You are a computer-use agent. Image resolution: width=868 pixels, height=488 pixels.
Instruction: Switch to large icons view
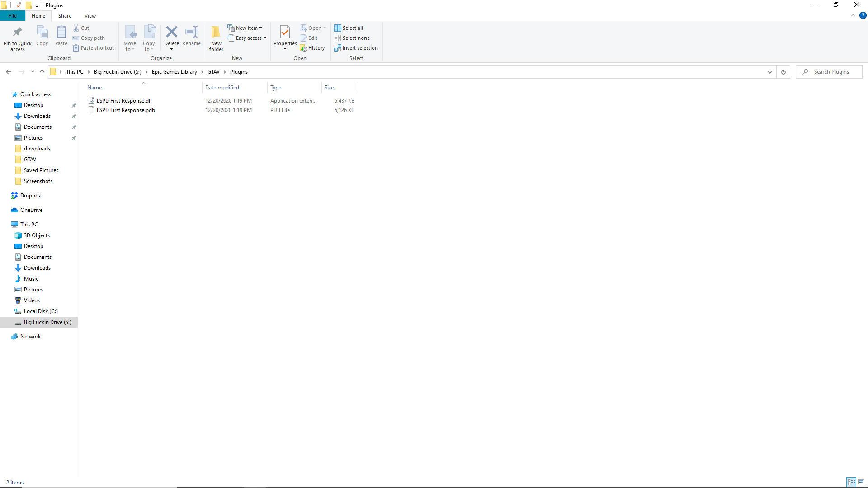(x=861, y=482)
